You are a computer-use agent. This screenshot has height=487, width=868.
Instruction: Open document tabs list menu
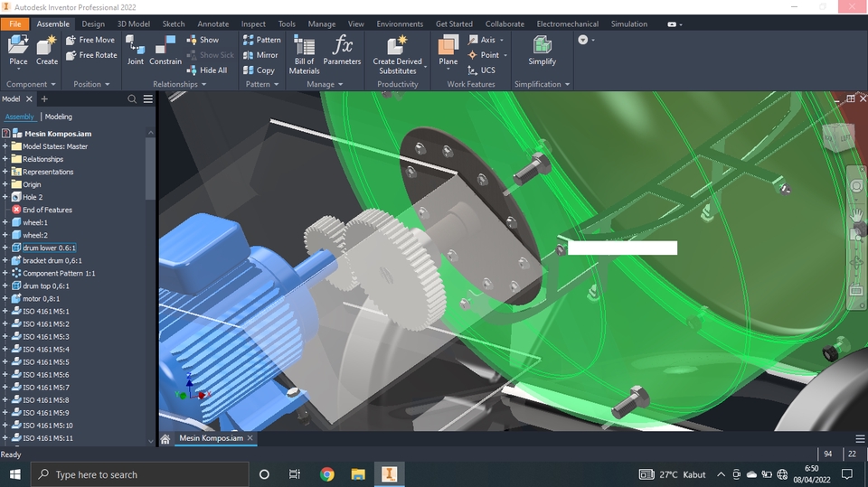860,439
